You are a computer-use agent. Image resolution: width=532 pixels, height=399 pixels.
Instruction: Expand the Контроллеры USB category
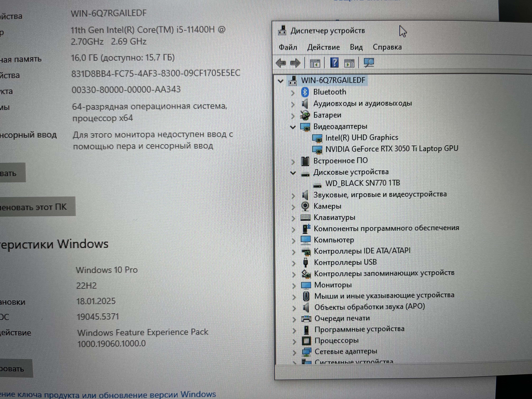pyautogui.click(x=294, y=263)
